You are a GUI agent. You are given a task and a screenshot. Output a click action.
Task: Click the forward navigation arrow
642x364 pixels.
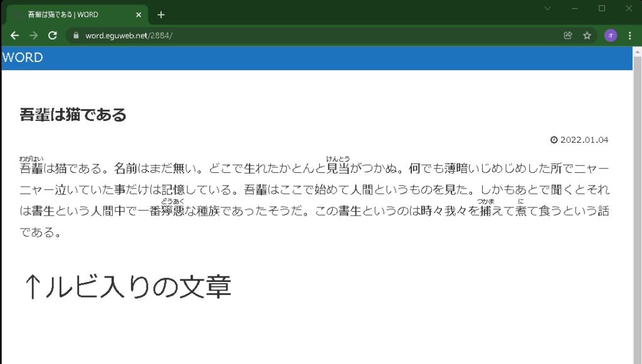point(34,36)
